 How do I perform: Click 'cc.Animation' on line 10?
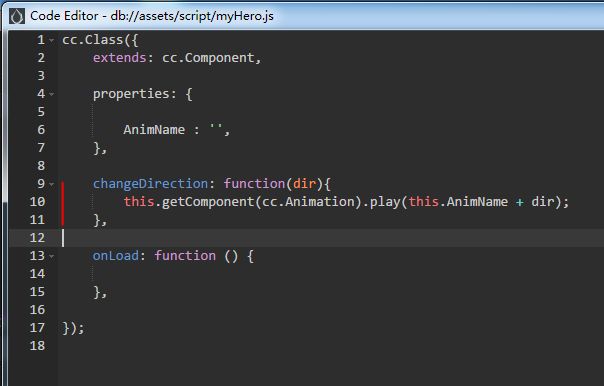click(308, 202)
